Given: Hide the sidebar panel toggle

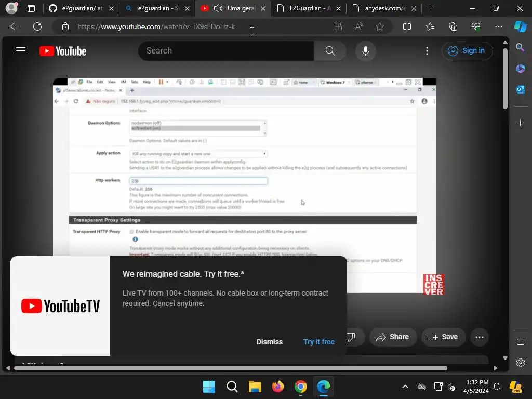Looking at the screenshot, I should pyautogui.click(x=520, y=342).
